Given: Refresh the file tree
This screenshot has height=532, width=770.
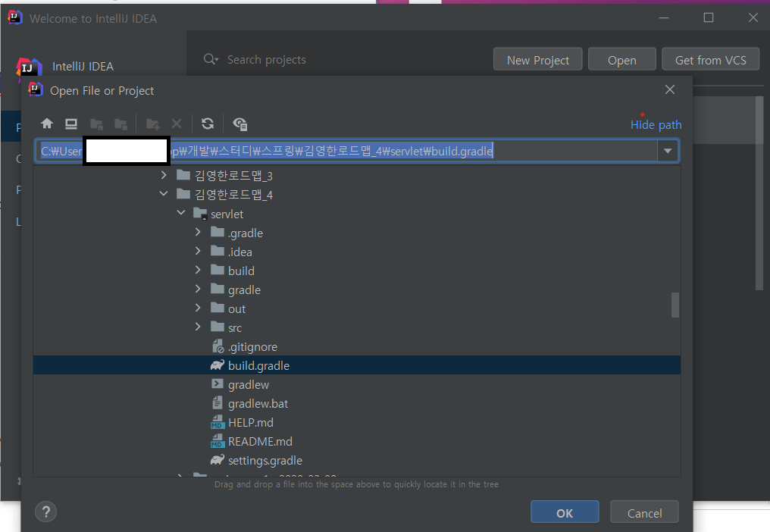Looking at the screenshot, I should [208, 124].
